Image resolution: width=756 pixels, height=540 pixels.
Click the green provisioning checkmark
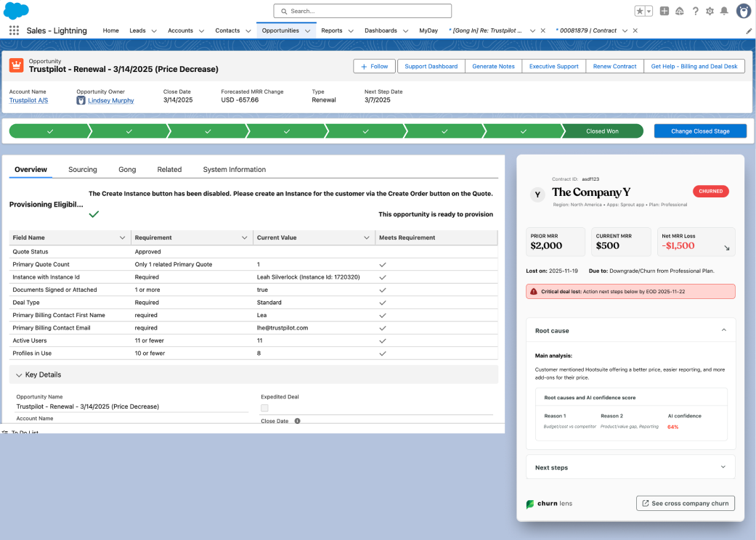(x=94, y=214)
